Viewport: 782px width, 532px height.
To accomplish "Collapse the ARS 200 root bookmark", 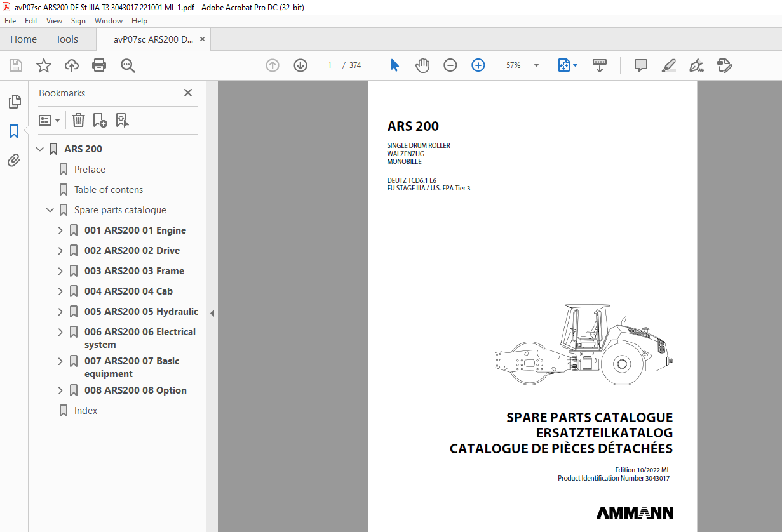I will click(41, 149).
